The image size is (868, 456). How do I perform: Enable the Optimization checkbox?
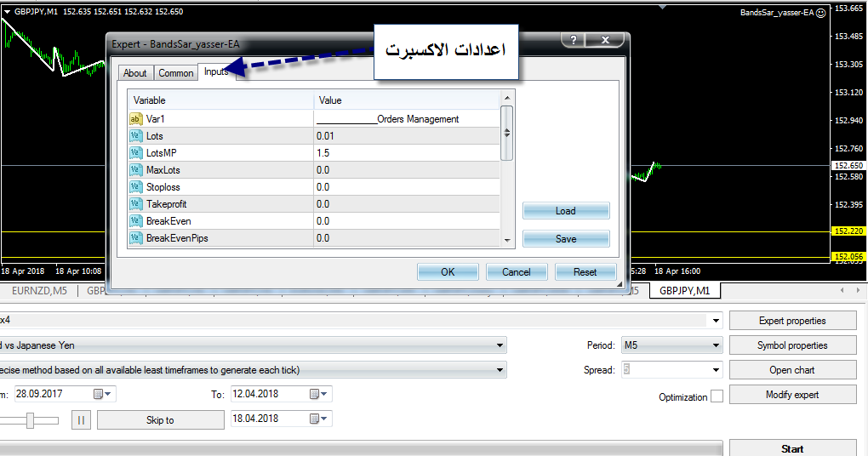pyautogui.click(x=717, y=396)
